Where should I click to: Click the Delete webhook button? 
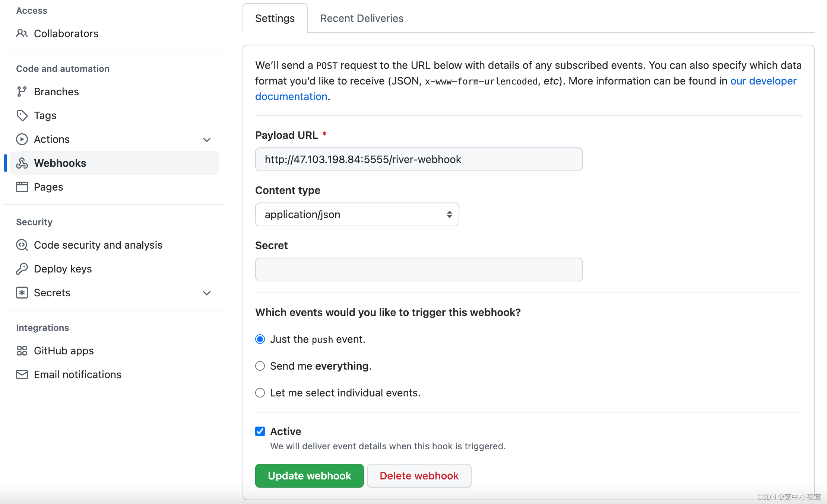pyautogui.click(x=419, y=476)
